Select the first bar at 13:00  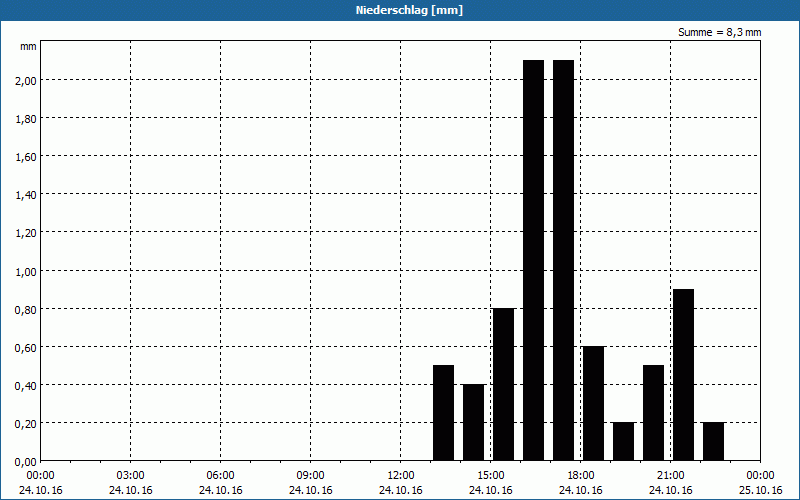coord(443,412)
